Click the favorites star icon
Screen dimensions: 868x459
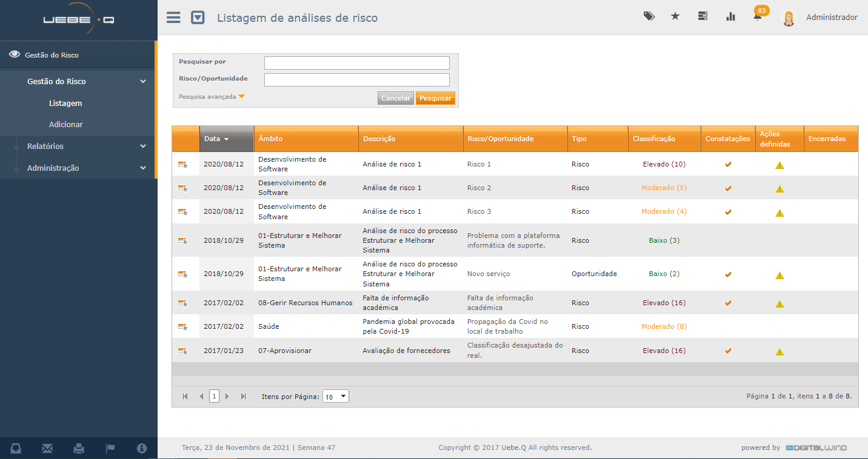point(675,17)
